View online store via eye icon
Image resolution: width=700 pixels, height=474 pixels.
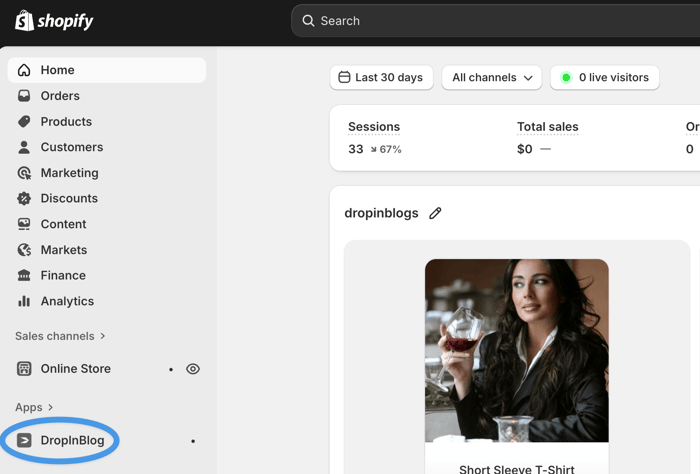(193, 369)
